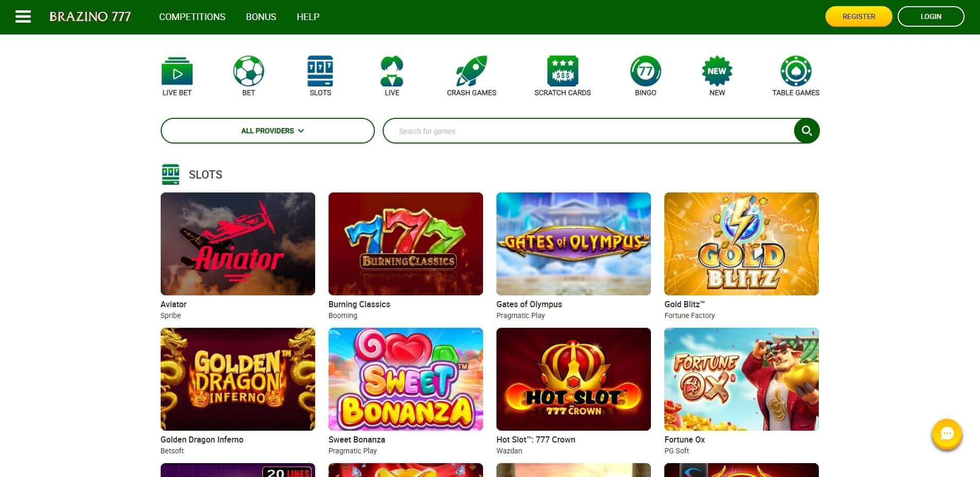Click the REGISTER button
The image size is (980, 477).
[x=858, y=16]
